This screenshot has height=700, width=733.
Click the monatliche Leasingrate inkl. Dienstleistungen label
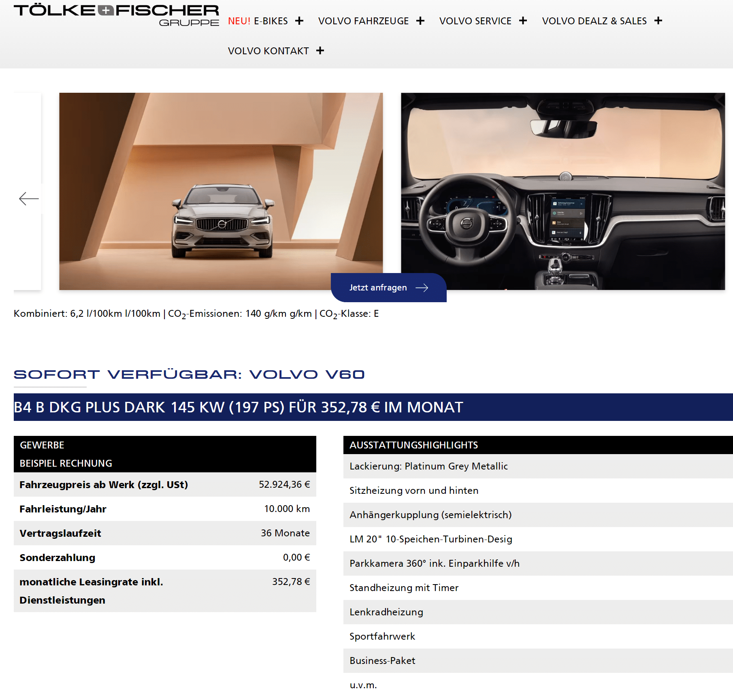(x=91, y=591)
